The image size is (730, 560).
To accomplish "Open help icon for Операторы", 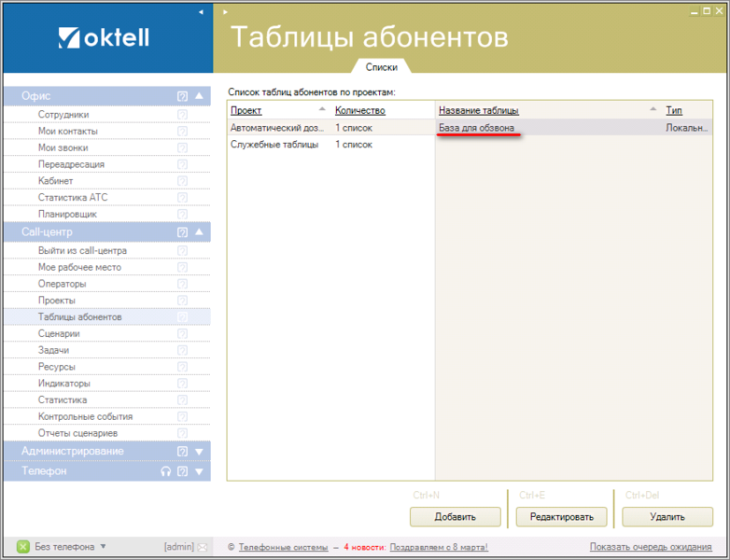I will pyautogui.click(x=183, y=284).
